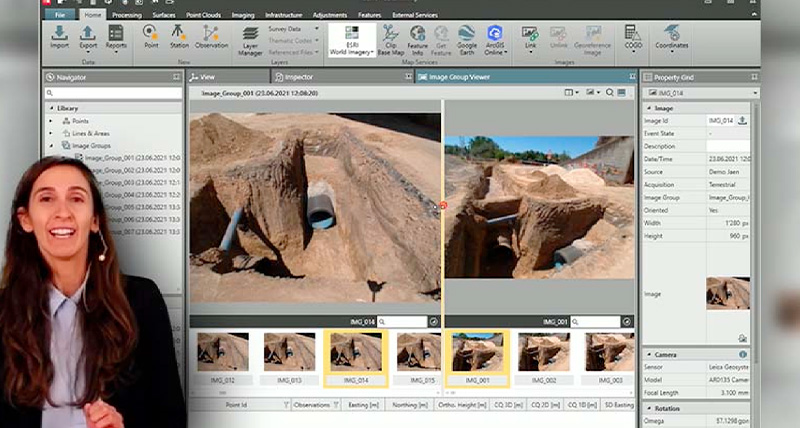The image size is (800, 428).
Task: Click the grid view icon in Image Group Viewer
Action: point(621,93)
